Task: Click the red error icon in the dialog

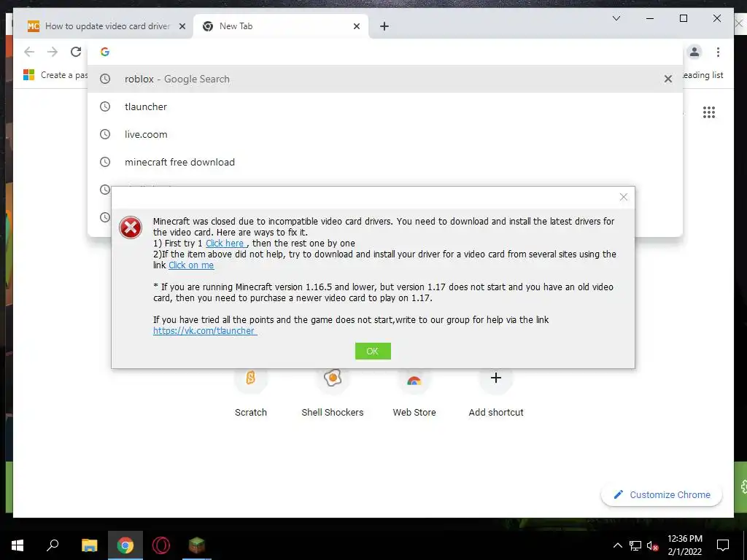Action: (131, 227)
